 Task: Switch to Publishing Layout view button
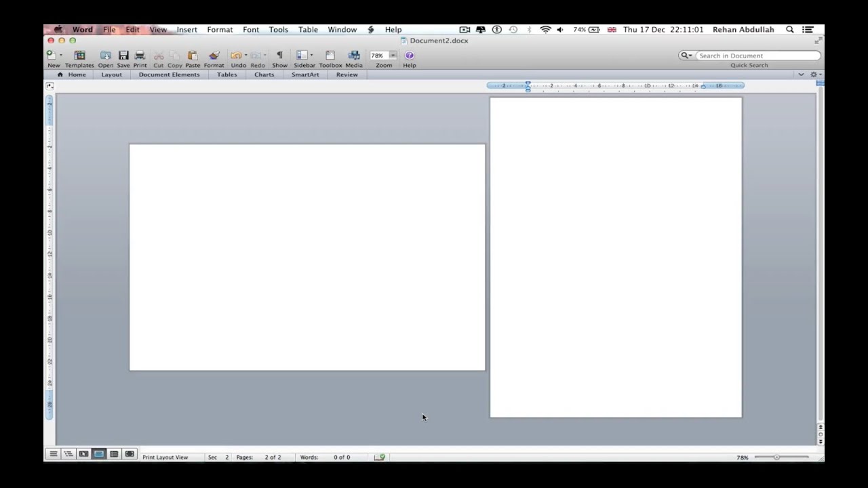point(83,454)
